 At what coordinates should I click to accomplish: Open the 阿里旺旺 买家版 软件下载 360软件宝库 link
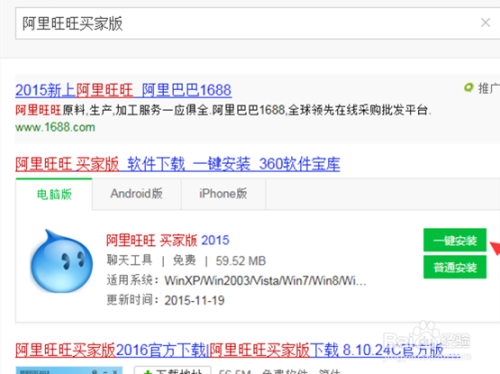pos(178,164)
